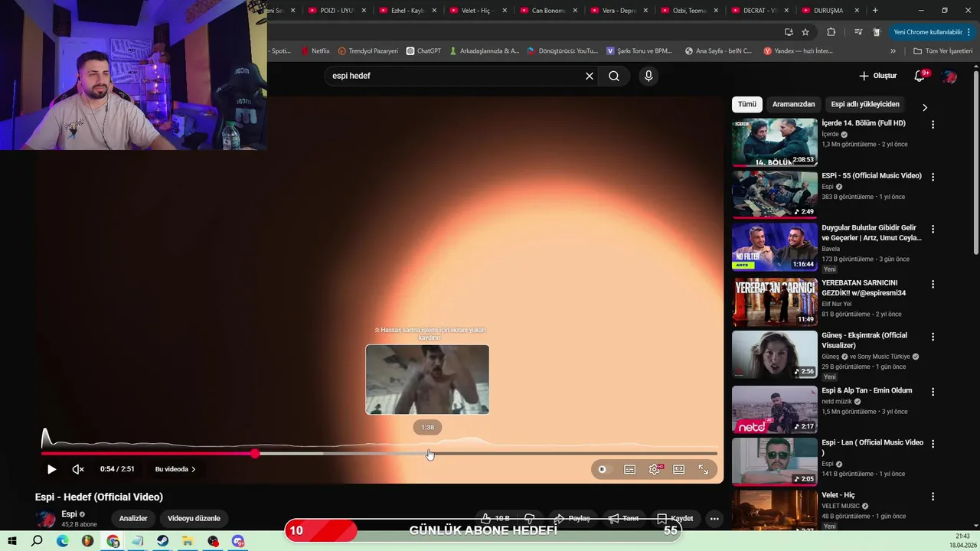Open the Netflix bookmark
Screen dimensions: 980x551
click(x=315, y=51)
